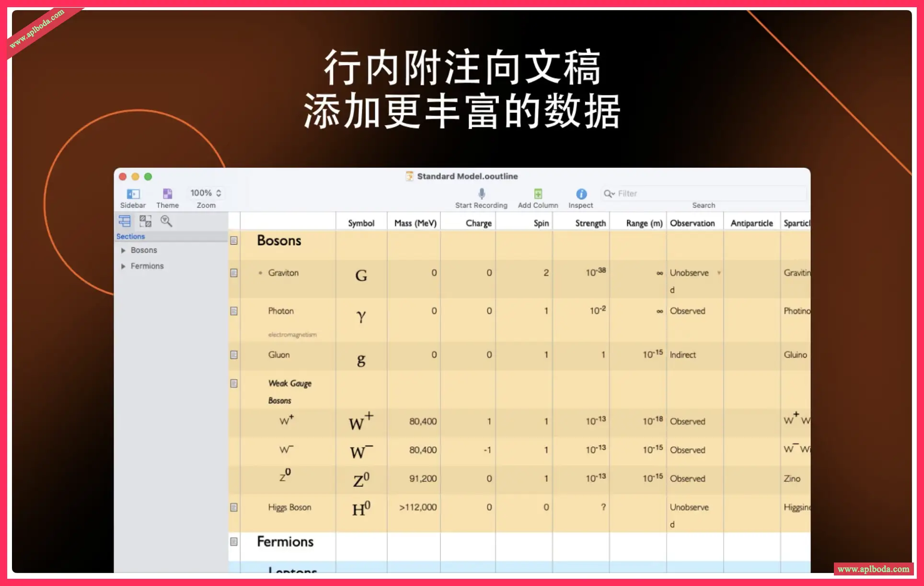Screen dimensions: 924x586
Task: Open Graviton Observation cell popup arrow
Action: (718, 273)
